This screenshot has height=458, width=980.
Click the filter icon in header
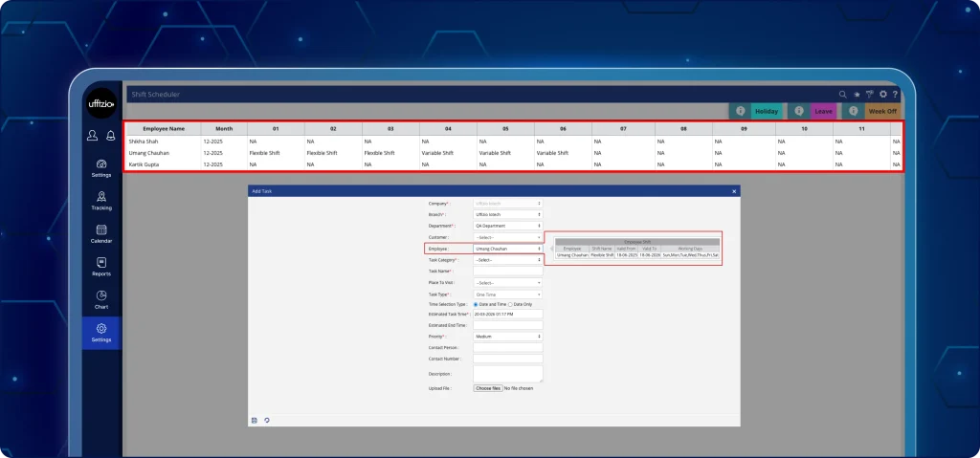(869, 95)
